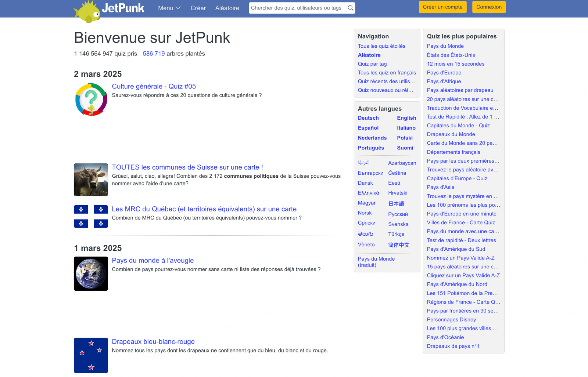Open TOUTES les communes de Suisse quiz
The height and width of the screenshot is (377, 588).
tap(187, 167)
